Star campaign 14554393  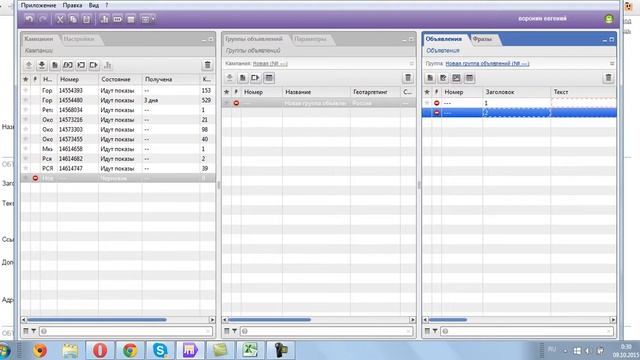(26, 90)
